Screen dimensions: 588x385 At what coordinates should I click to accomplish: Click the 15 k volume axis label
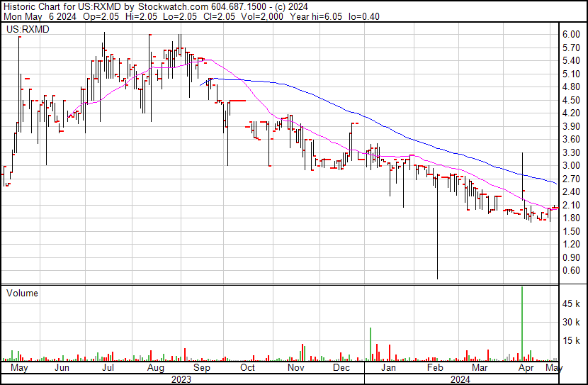[x=571, y=341]
